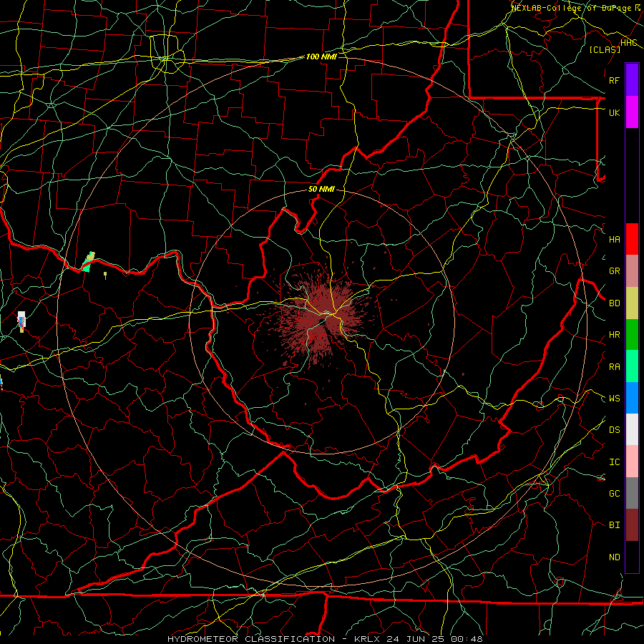
Task: Click the light green RA swatch
Action: coord(632,366)
